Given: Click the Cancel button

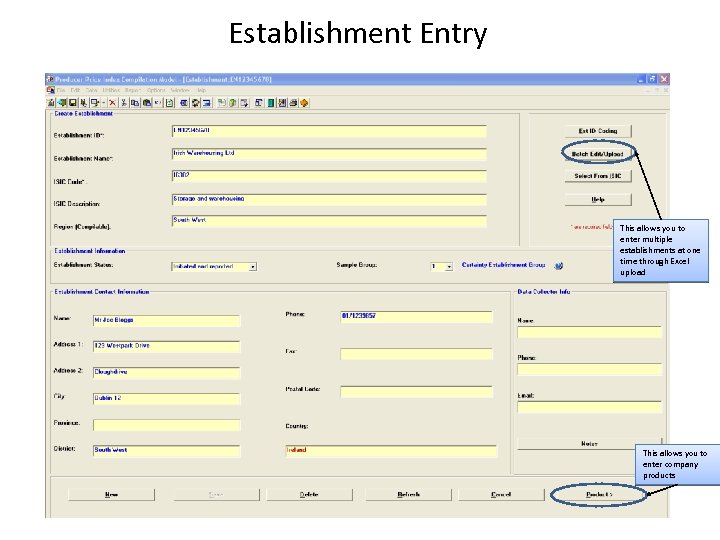Looking at the screenshot, I should 501,495.
